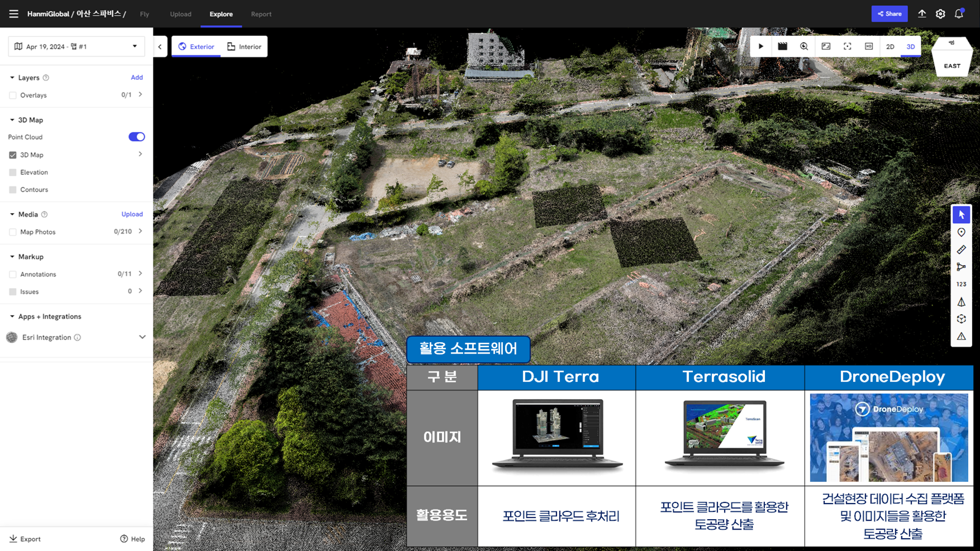Expand the Map Photos row arrow

click(x=141, y=231)
